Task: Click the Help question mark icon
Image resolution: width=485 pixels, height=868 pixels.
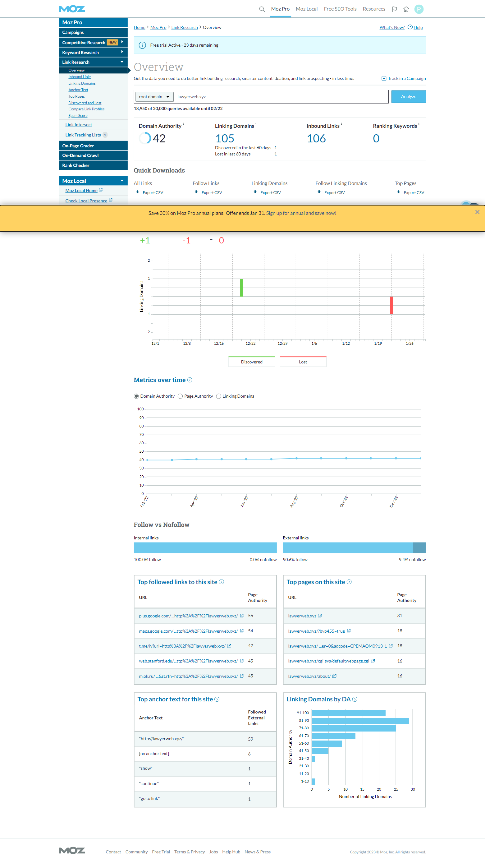Action: 410,27
